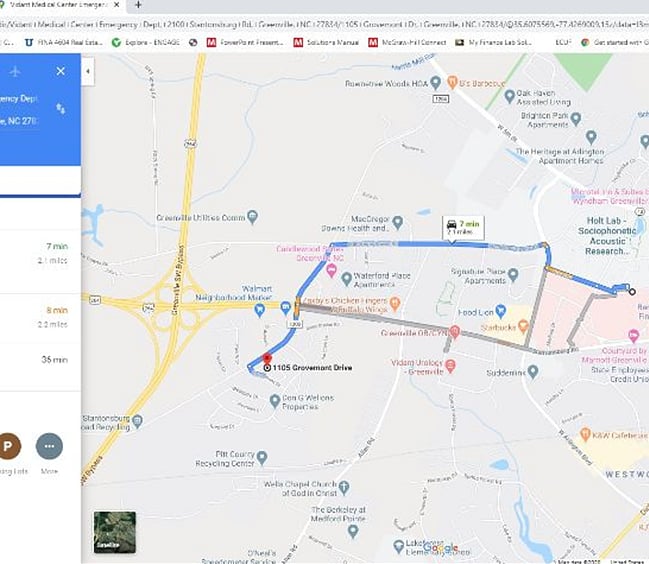
Task: Open Solutions Manual bookmark
Action: (x=326, y=42)
